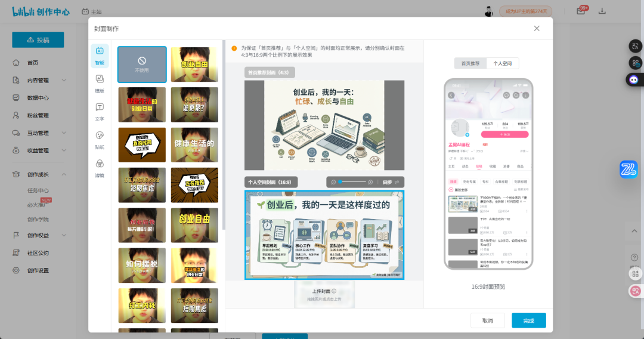Click the download icon in header
Screen dimensions: 644x339
click(x=602, y=11)
